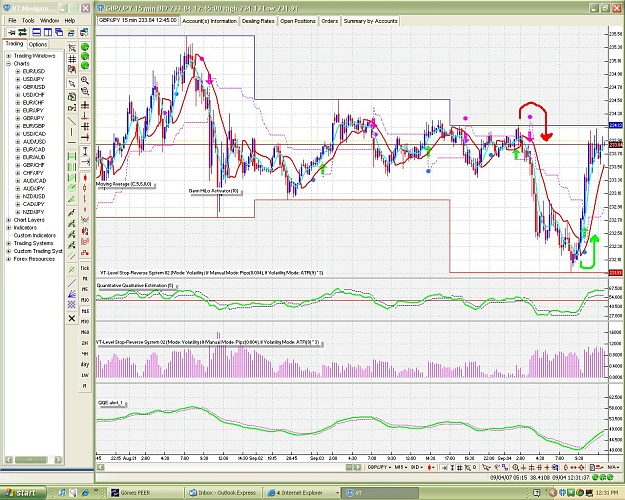Collapse the Charts tree node
Screen dimensions: 625x500
point(8,63)
